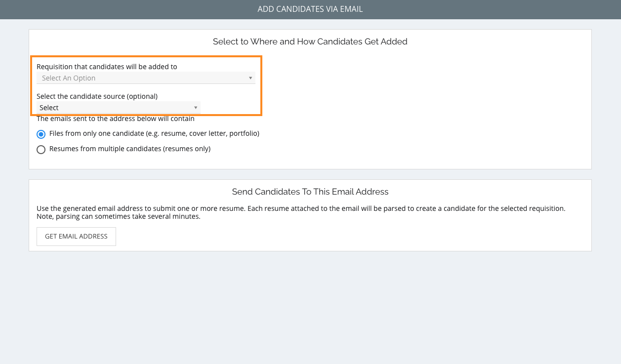Screen dimensions: 621x364
Task: Click 'Send Candidates To This Email Address' heading
Action: [310, 192]
